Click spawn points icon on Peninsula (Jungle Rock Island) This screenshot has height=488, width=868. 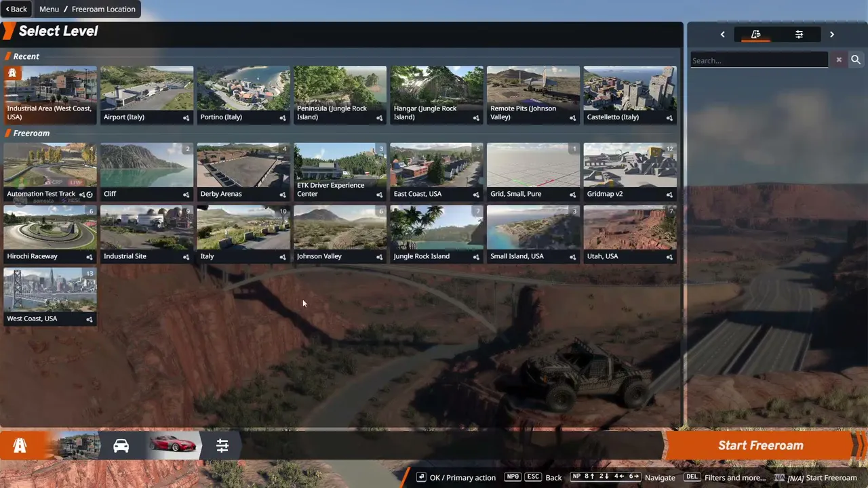pyautogui.click(x=380, y=118)
